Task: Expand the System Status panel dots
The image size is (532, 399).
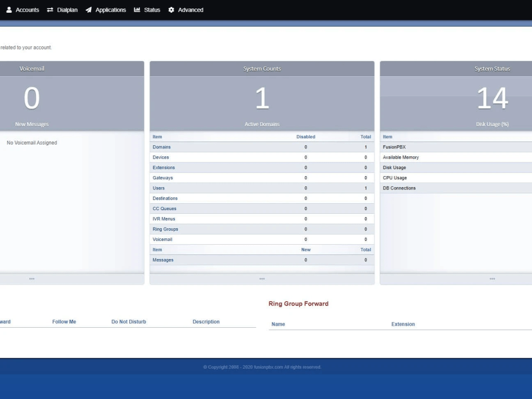Action: pyautogui.click(x=492, y=279)
